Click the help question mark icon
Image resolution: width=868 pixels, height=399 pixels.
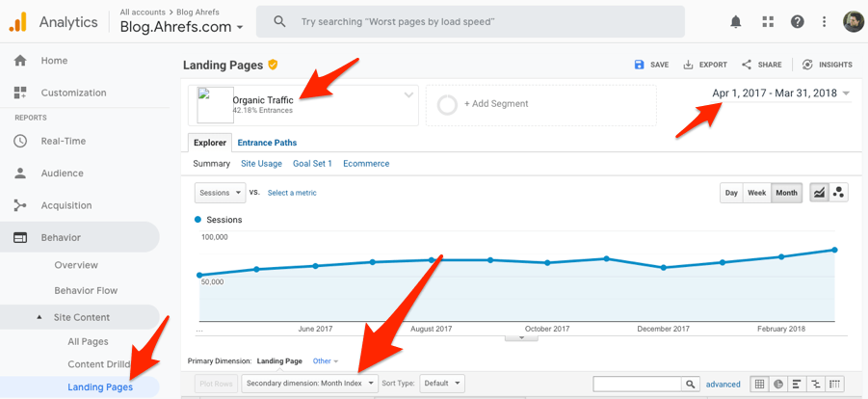coord(797,21)
